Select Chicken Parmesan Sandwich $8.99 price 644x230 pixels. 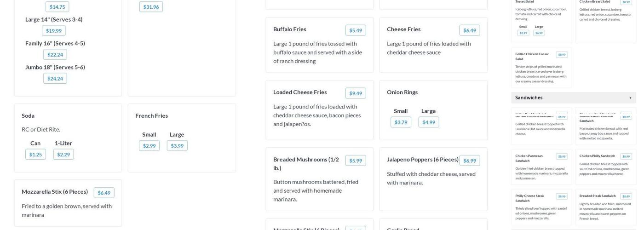tap(562, 156)
